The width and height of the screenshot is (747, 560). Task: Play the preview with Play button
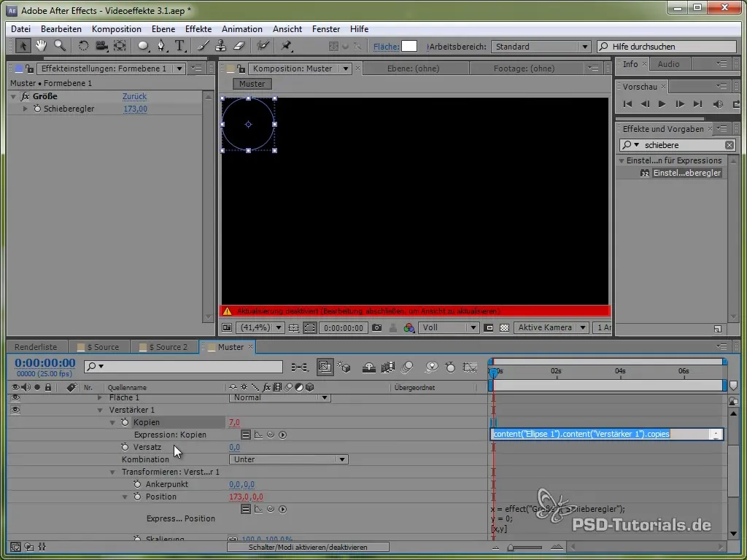[662, 104]
